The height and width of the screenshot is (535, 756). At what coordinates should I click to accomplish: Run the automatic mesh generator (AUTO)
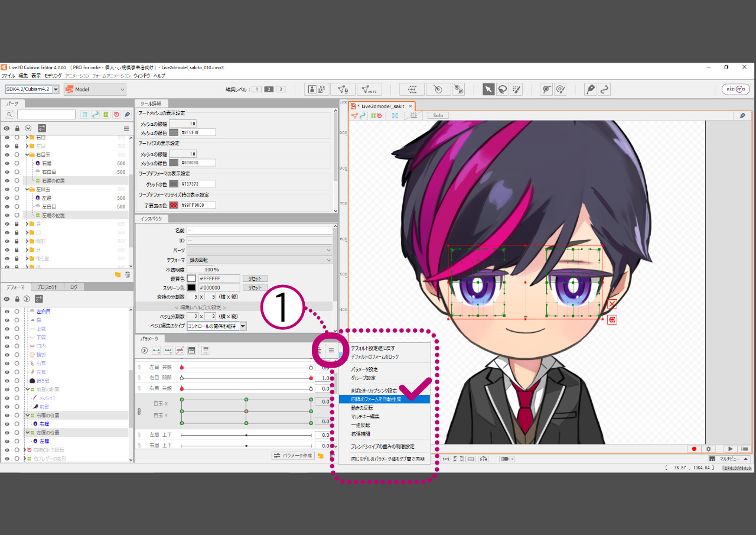coord(369,89)
